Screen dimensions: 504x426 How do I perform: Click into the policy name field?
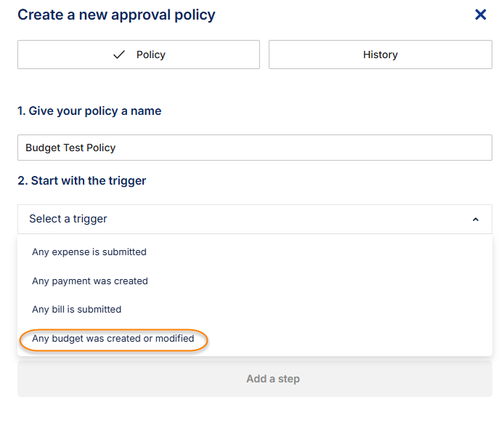(254, 148)
